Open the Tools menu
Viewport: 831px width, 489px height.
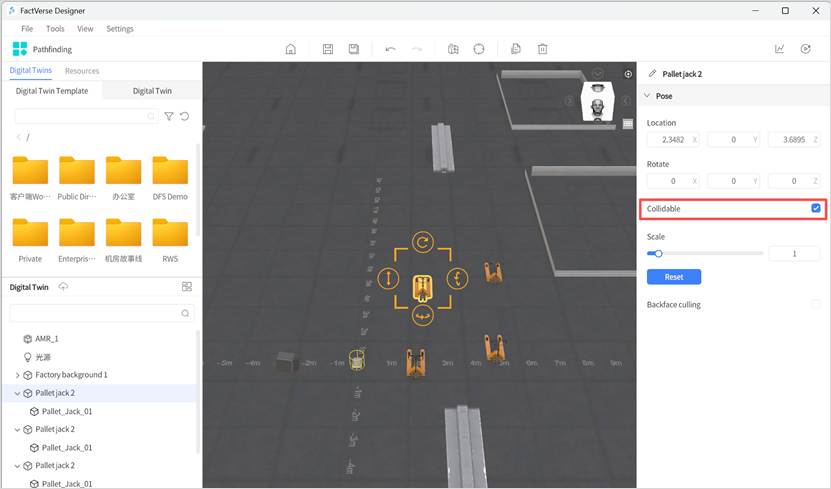(x=55, y=29)
